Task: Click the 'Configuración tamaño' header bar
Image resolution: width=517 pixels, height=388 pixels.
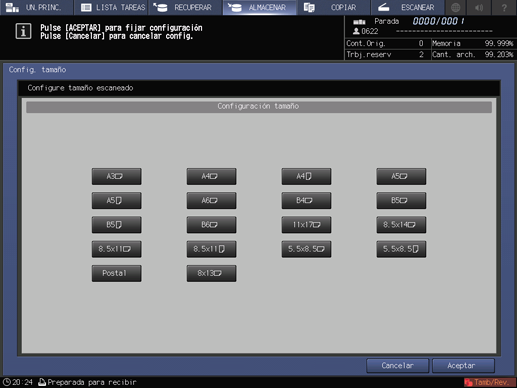Action: (x=259, y=107)
